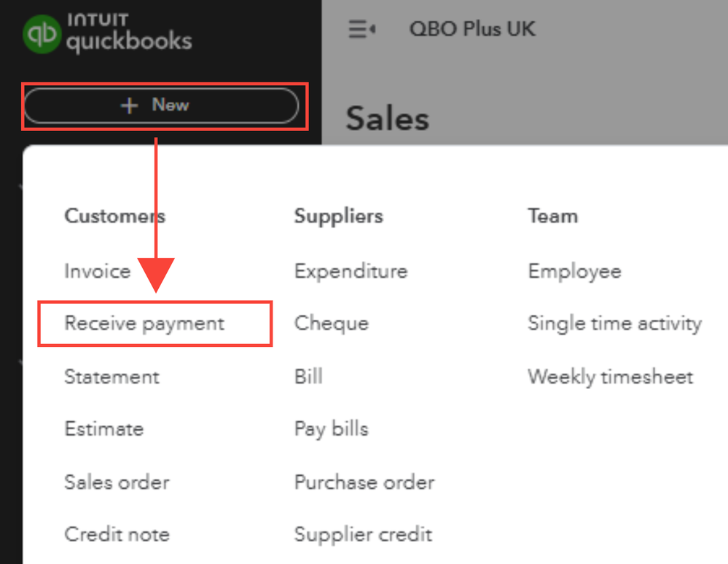Select Sales order entry
The width and height of the screenshot is (728, 564).
pos(117,482)
